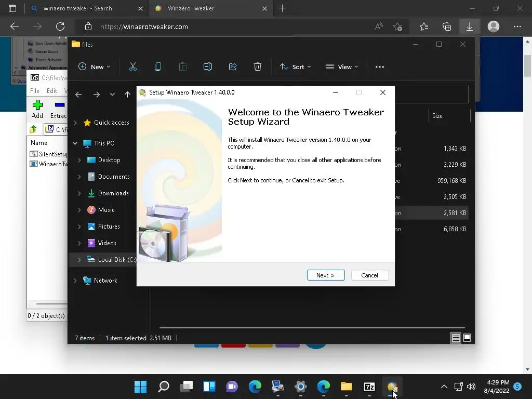Screen dimensions: 532x399
Task: Expand the Network tree node
Action: [75, 281]
